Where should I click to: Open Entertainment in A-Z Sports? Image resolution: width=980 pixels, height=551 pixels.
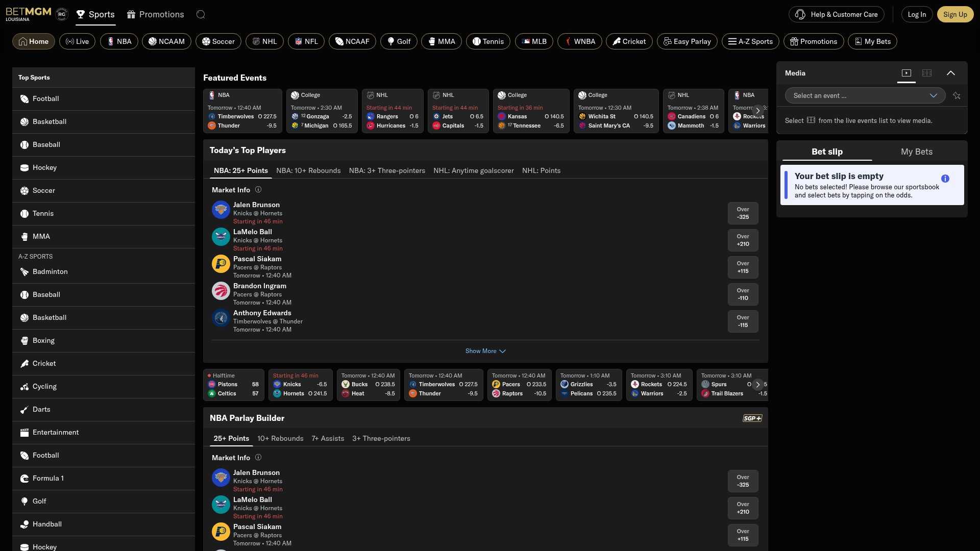click(x=104, y=433)
